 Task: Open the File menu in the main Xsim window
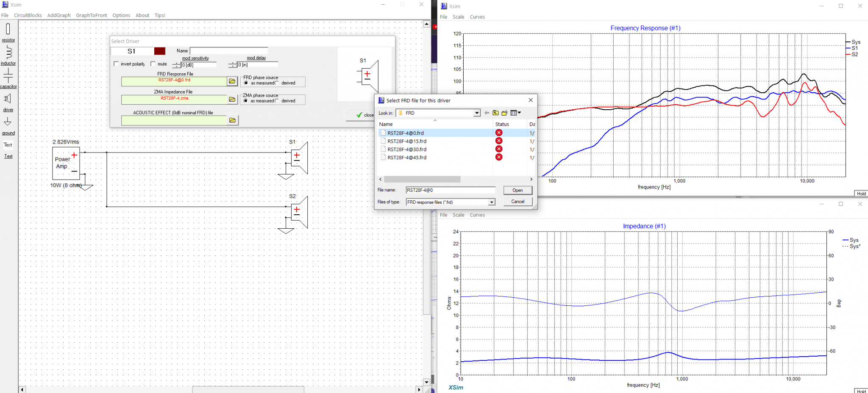(x=5, y=15)
